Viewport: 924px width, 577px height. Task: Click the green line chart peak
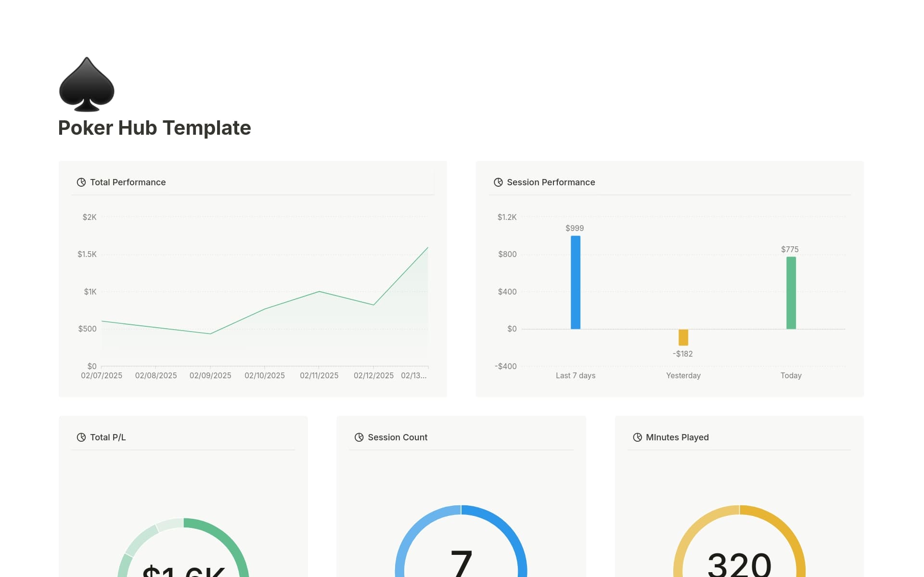[427, 248]
